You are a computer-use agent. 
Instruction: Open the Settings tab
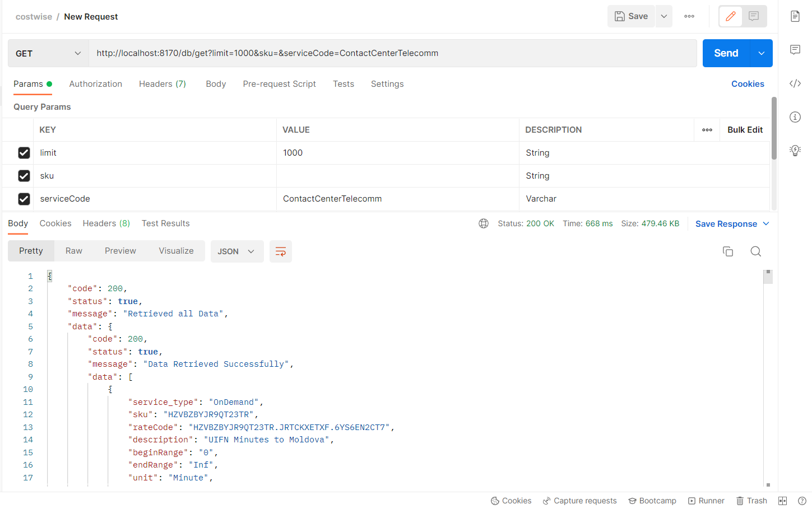387,84
